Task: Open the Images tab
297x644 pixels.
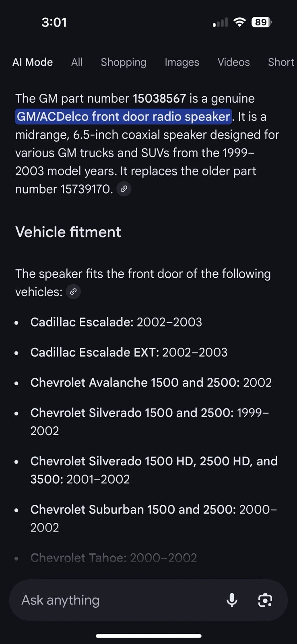Action: point(182,62)
